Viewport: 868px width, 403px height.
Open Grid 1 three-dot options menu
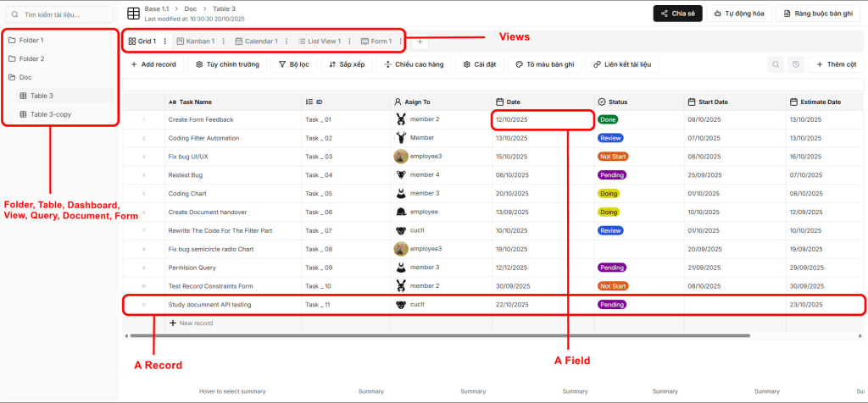click(164, 41)
